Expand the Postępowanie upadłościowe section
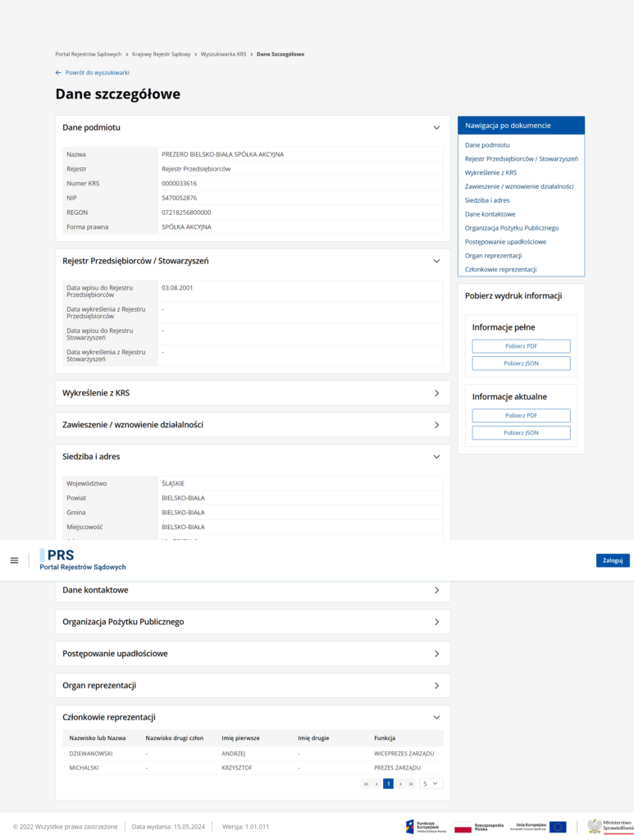Screen dimensions: 634x840 [436, 654]
